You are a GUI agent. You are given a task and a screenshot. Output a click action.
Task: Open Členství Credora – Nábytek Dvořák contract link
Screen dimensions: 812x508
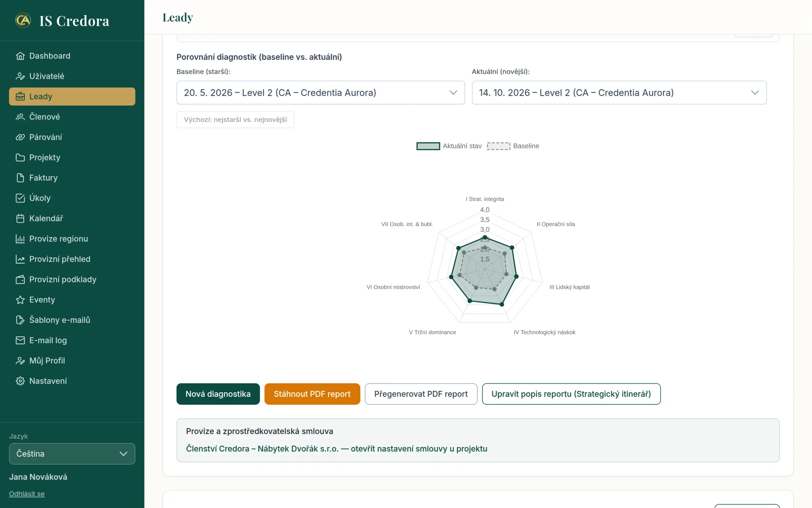pyautogui.click(x=337, y=449)
